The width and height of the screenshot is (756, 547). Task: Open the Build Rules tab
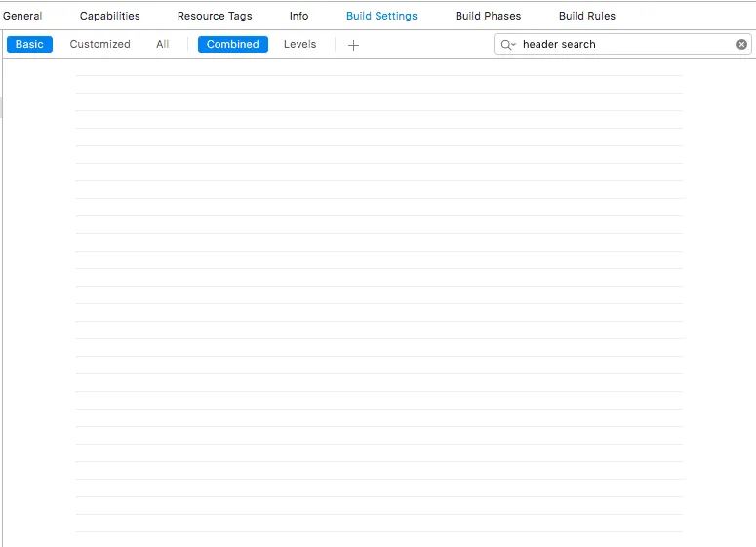point(587,16)
